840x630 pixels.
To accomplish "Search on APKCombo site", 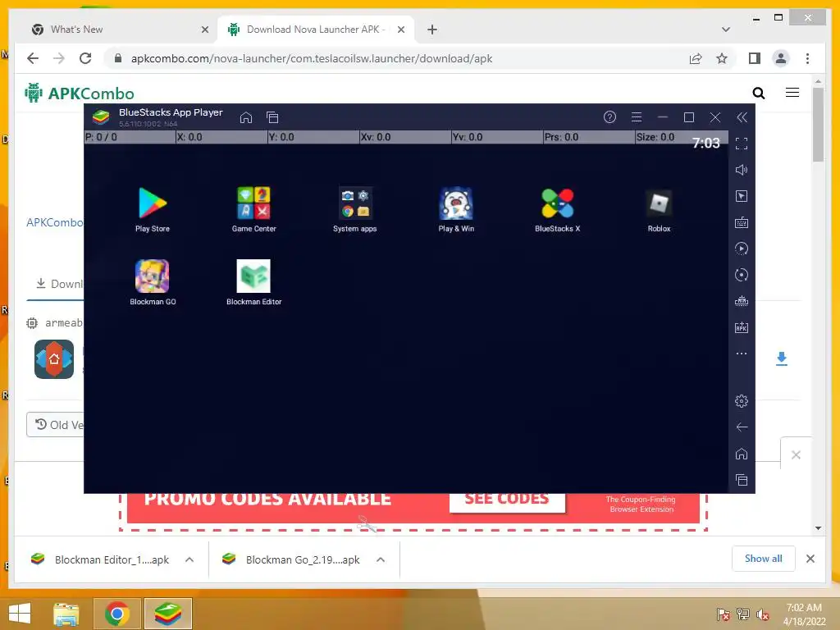I will pyautogui.click(x=759, y=94).
